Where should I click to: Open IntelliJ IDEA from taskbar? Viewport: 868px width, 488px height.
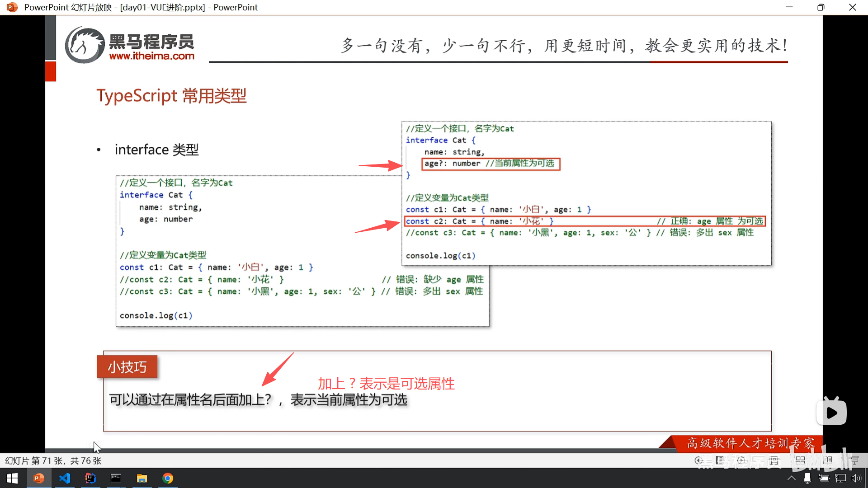point(90,478)
